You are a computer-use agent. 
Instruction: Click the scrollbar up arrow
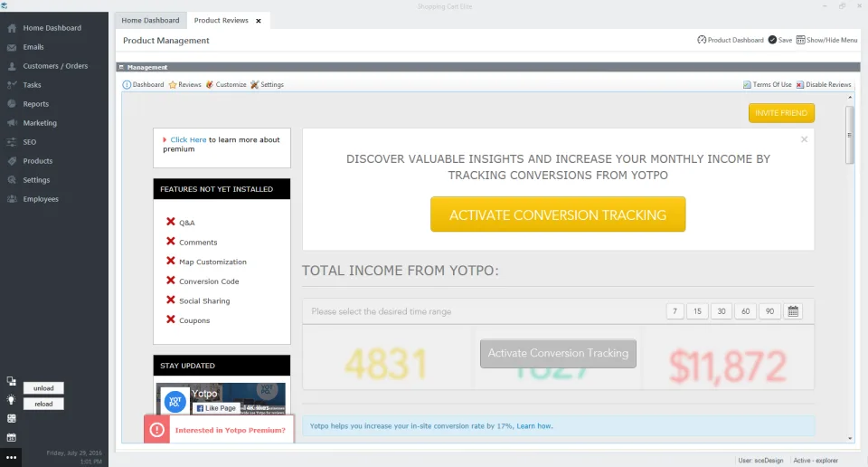(850, 98)
